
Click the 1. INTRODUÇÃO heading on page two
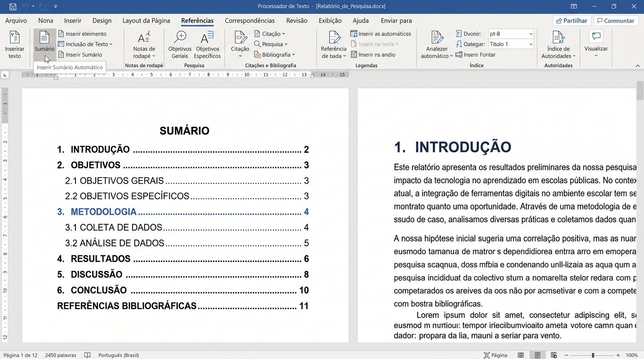pos(453,147)
